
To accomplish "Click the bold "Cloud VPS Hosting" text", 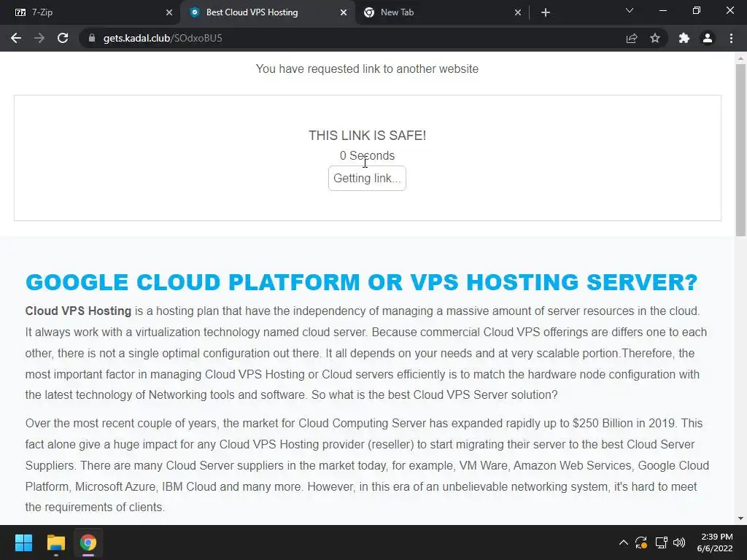I will pyautogui.click(x=78, y=311).
